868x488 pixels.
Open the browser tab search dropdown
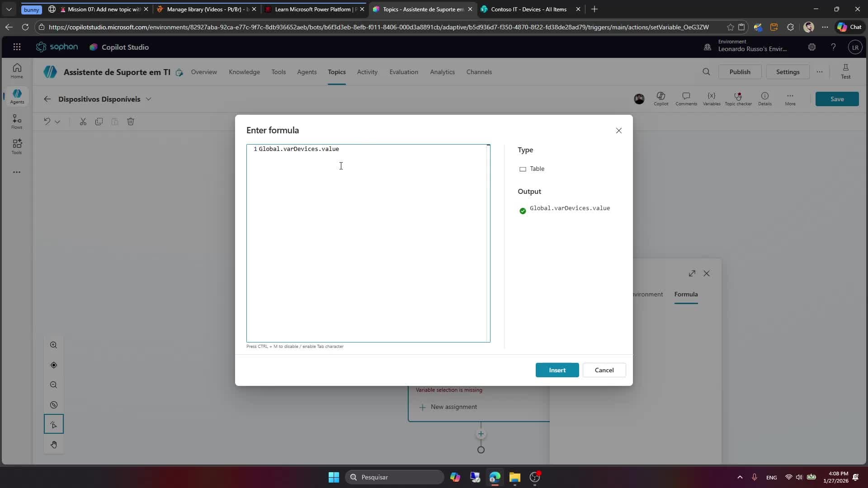point(9,9)
